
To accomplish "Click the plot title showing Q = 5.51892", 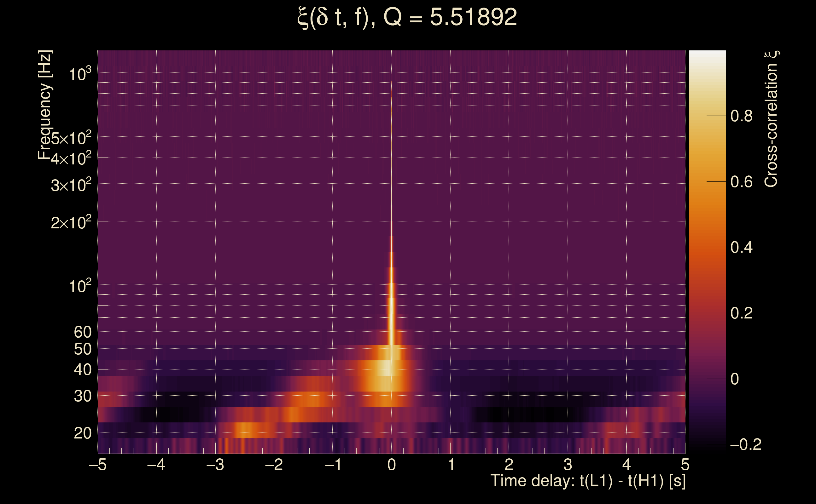I will (407, 17).
